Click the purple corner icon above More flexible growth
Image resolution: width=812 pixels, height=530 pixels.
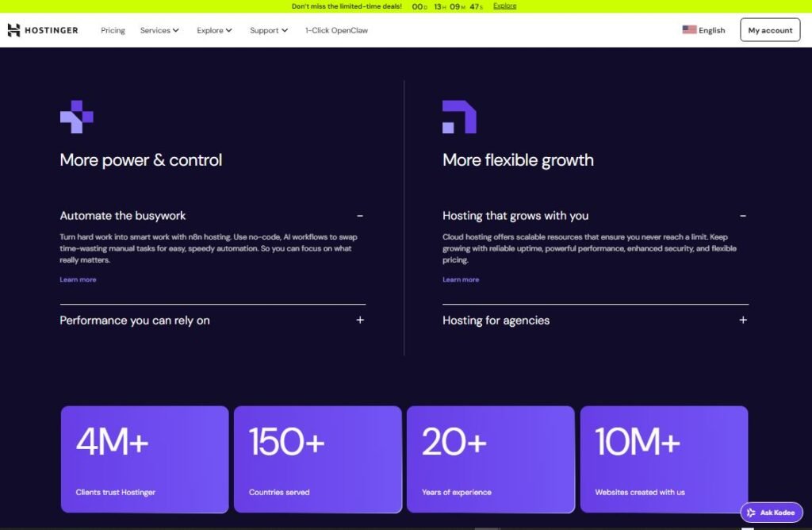point(459,117)
